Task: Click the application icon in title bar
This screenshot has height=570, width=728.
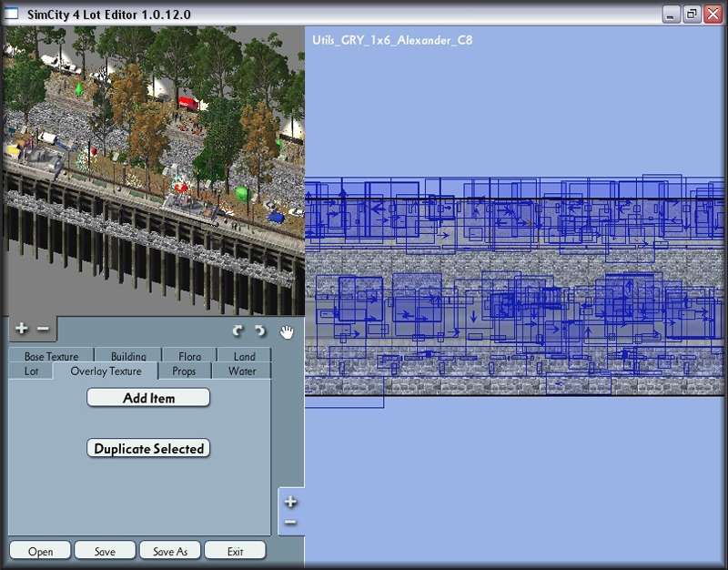Action: click(x=12, y=14)
